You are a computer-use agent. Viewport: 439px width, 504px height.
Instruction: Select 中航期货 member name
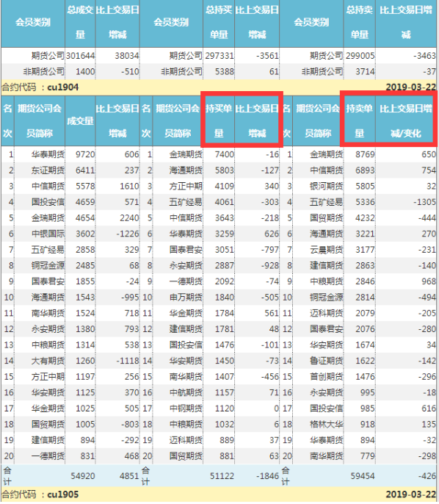tap(186, 392)
